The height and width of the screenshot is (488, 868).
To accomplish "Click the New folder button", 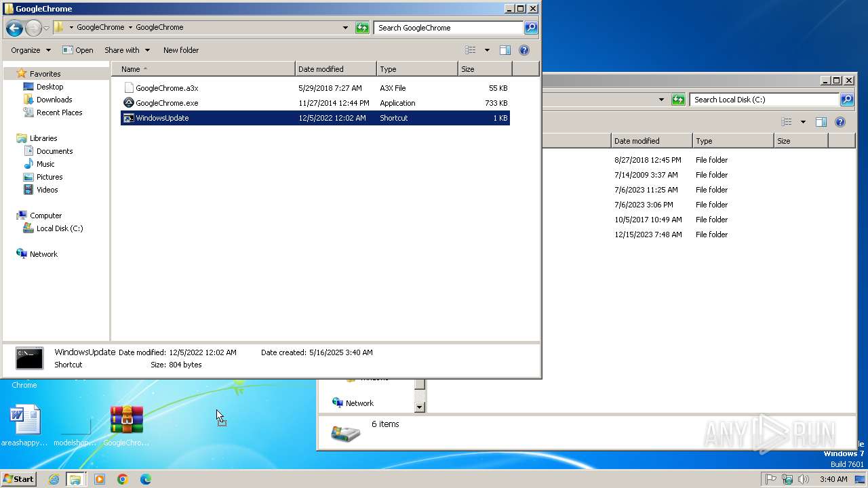I will 181,50.
